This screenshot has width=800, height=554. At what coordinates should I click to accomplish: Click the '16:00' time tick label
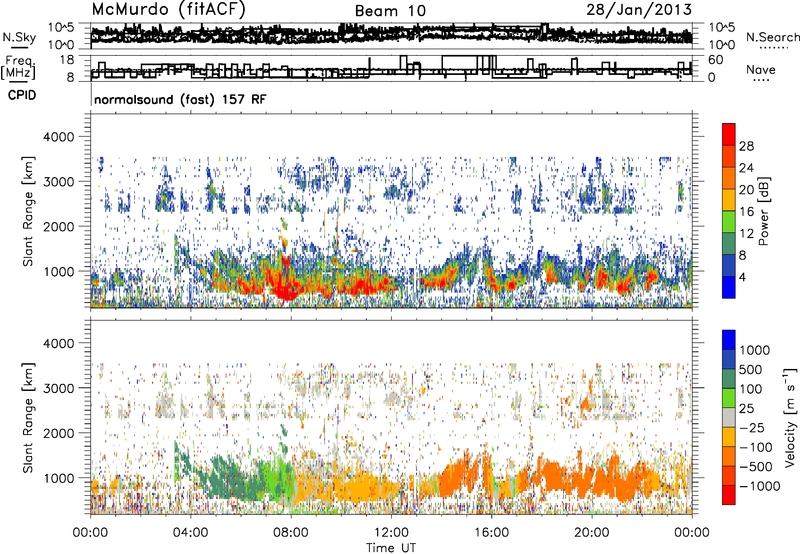pos(491,533)
